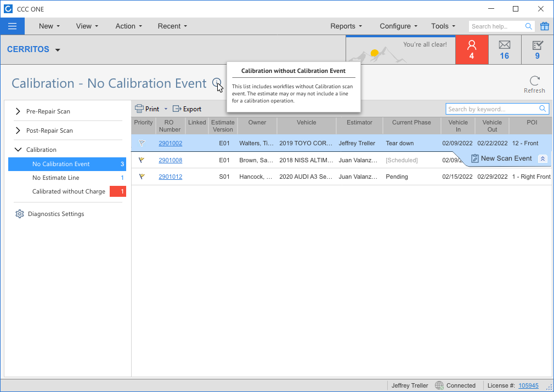This screenshot has height=392, width=554.
Task: Sort by Vehicle column header
Action: click(x=306, y=126)
